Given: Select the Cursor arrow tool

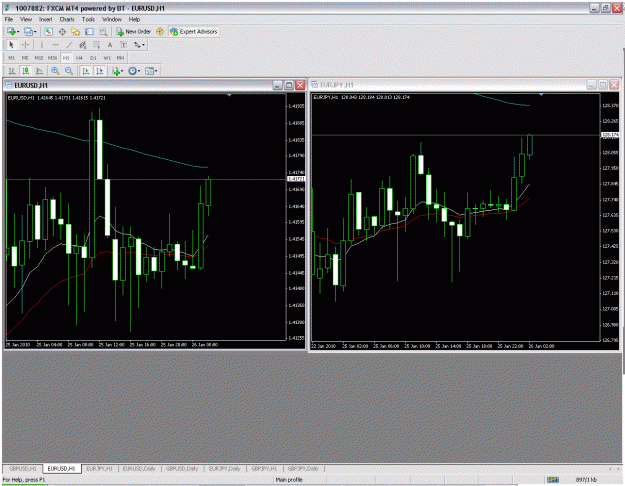Looking at the screenshot, I should tap(11, 45).
